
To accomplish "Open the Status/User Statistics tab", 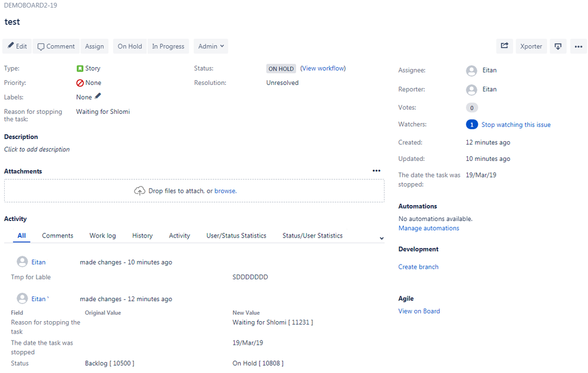I will tap(313, 236).
